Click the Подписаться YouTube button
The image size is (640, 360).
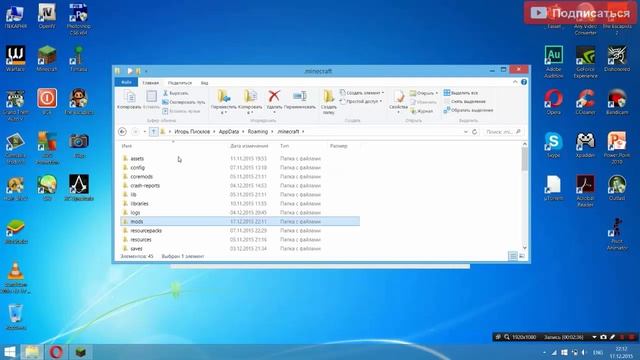[580, 13]
